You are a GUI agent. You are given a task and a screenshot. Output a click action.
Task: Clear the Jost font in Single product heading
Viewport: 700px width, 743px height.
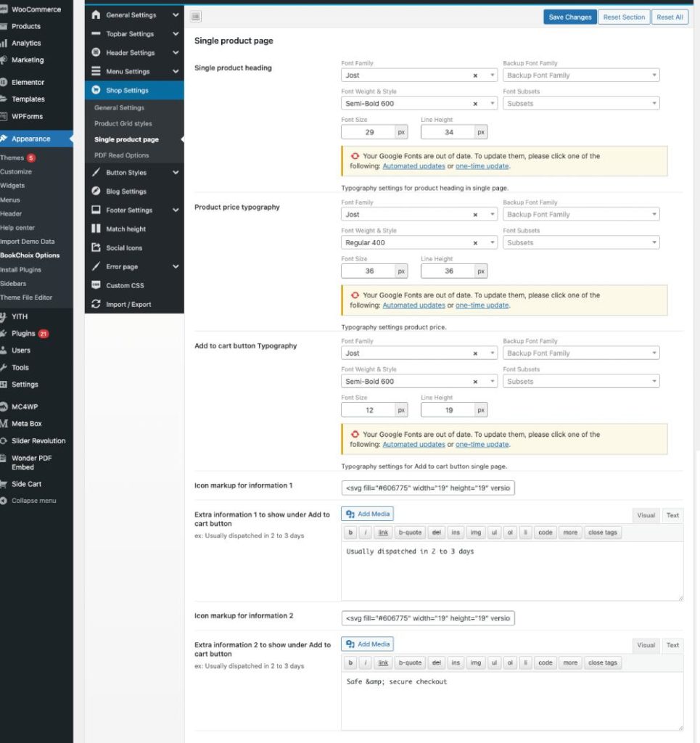pyautogui.click(x=475, y=75)
